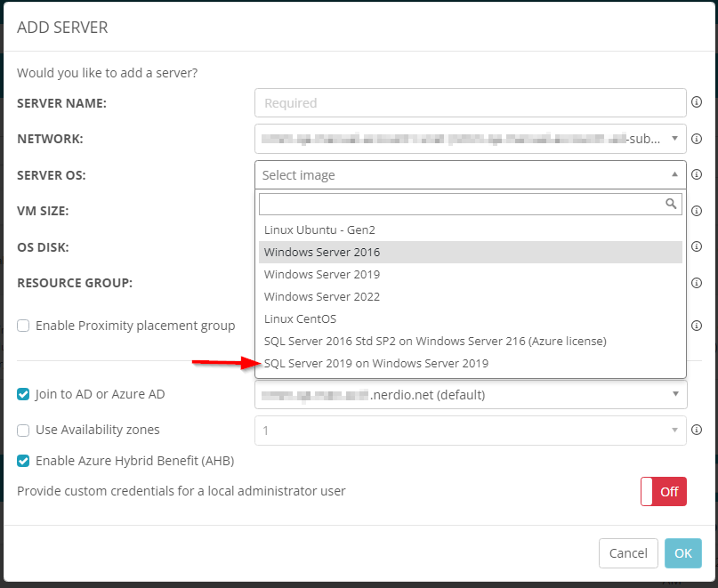Disable Azure Hybrid Benefit (AHB) checkbox
Screen dimensions: 718x588
[x=23, y=461]
